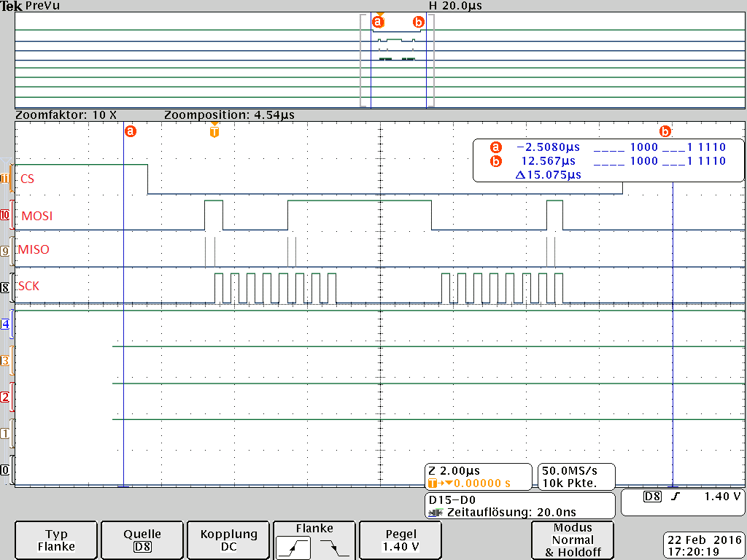747x560 pixels.
Task: Open Modus Normal & Holdoff menu
Action: (x=572, y=540)
